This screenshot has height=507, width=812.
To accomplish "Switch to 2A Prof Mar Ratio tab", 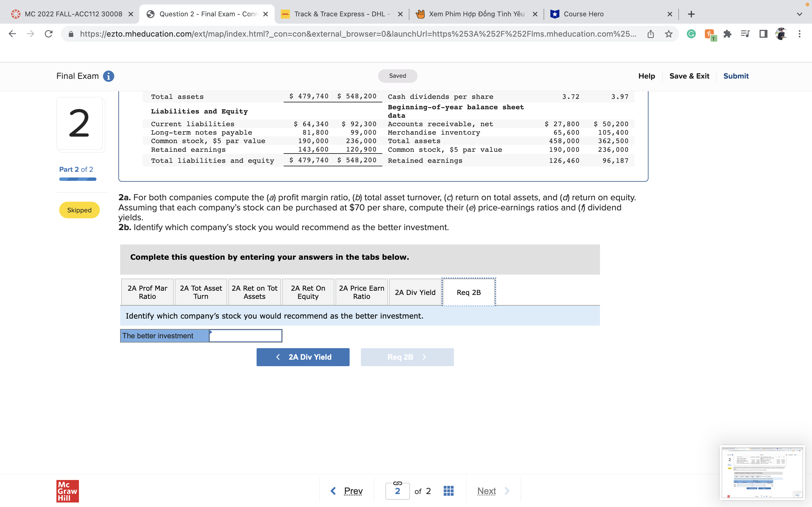I will [x=147, y=292].
